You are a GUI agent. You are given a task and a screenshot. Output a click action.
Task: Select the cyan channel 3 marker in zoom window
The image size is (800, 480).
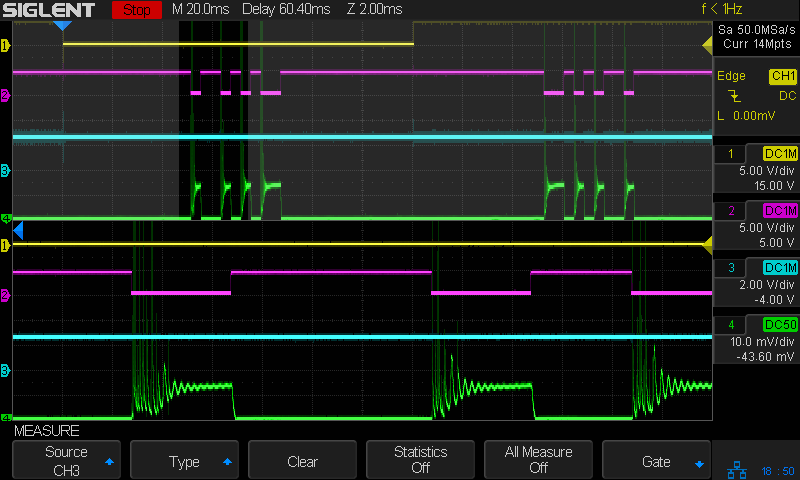pos(5,371)
